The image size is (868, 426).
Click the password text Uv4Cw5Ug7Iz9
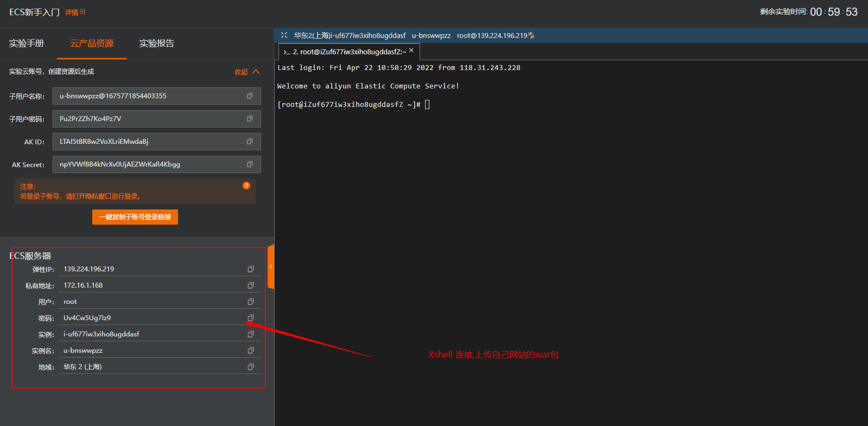[x=87, y=318]
